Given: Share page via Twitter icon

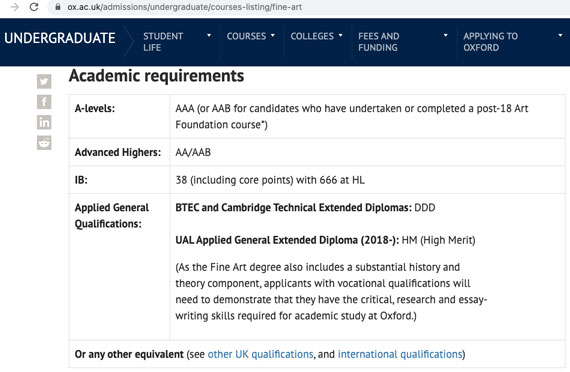Looking at the screenshot, I should coord(44,81).
